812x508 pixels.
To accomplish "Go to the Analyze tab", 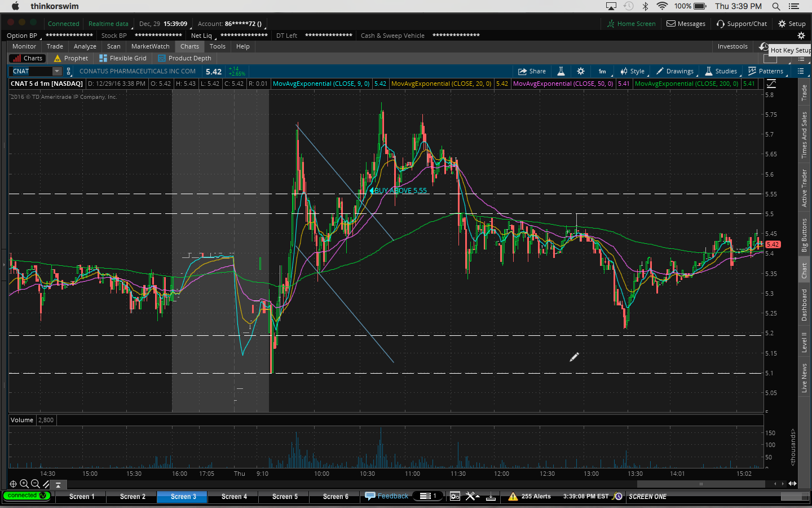I will tap(85, 46).
